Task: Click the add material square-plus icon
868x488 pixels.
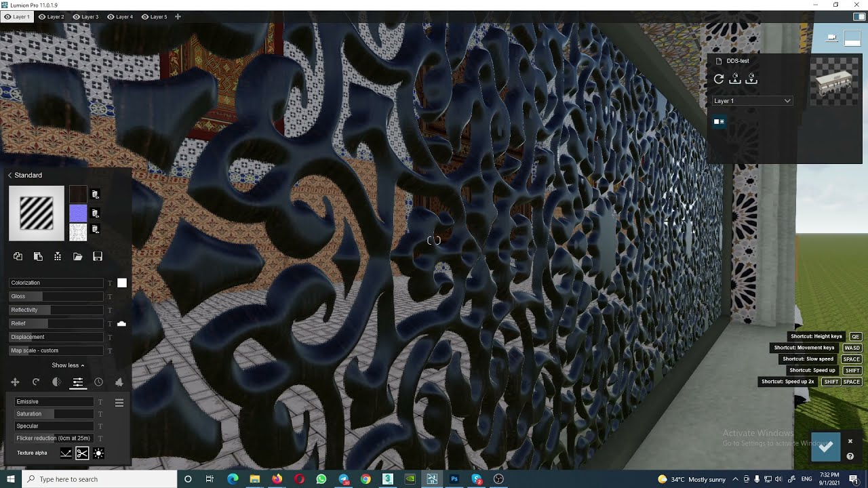Action: point(719,122)
